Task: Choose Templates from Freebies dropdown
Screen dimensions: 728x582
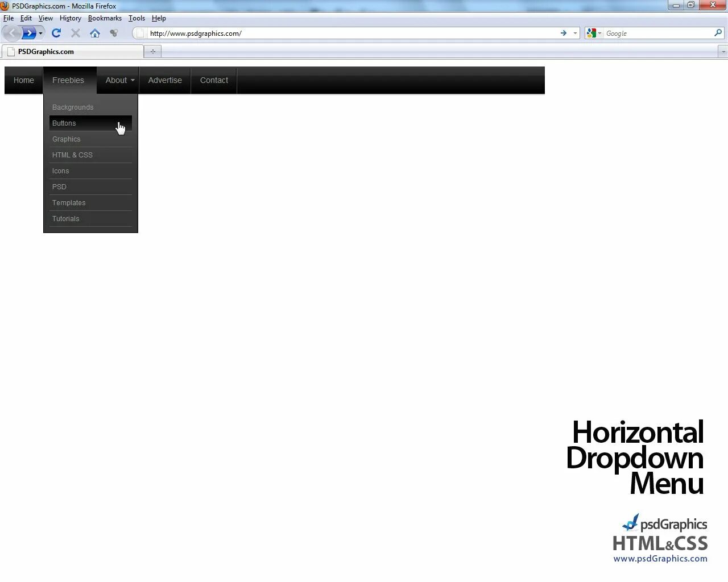Action: pyautogui.click(x=90, y=203)
